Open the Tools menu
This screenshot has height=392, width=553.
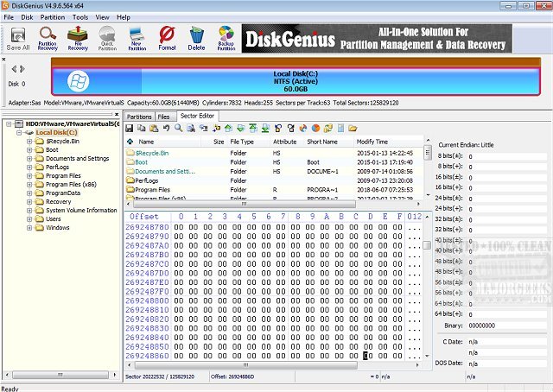[80, 16]
